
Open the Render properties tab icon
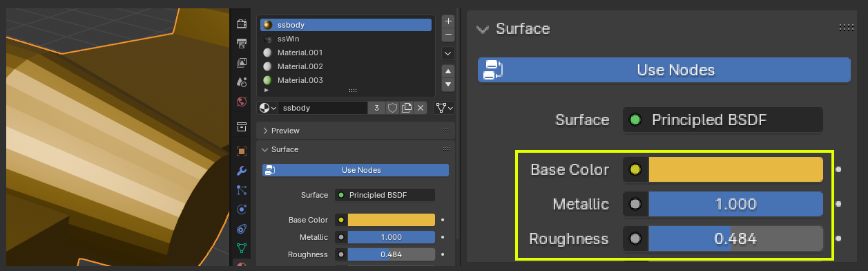242,24
